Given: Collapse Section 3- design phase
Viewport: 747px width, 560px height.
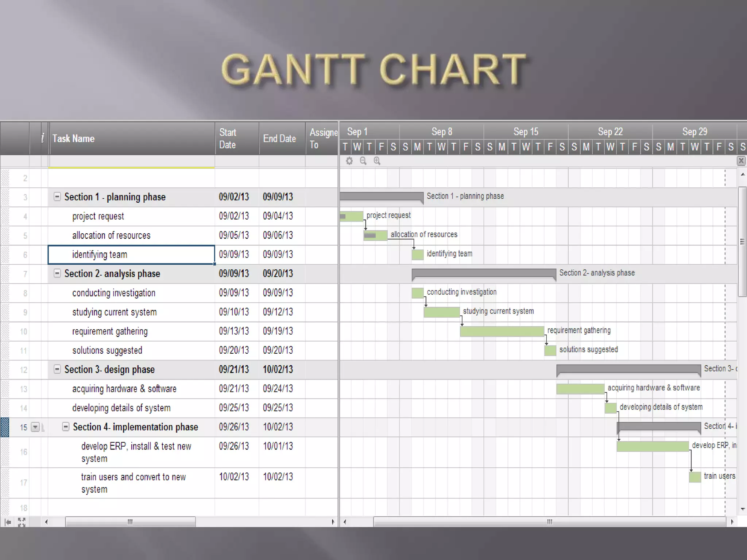Looking at the screenshot, I should [57, 369].
